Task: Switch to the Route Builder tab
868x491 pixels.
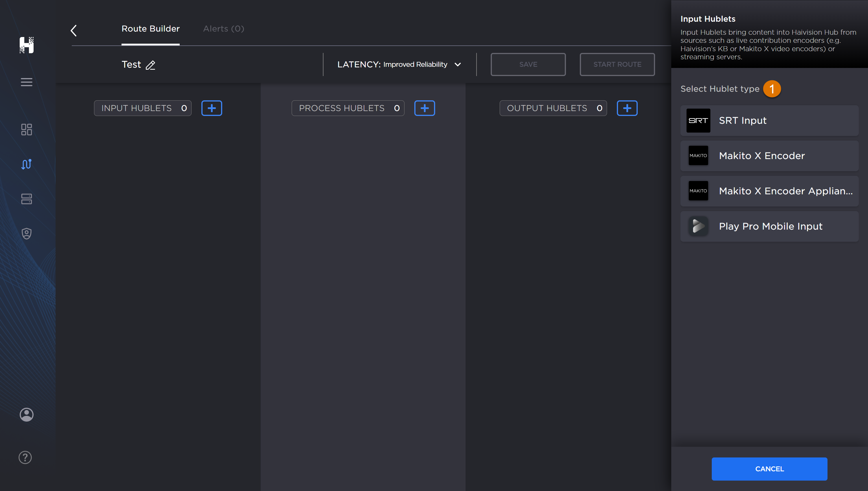Action: coord(150,29)
